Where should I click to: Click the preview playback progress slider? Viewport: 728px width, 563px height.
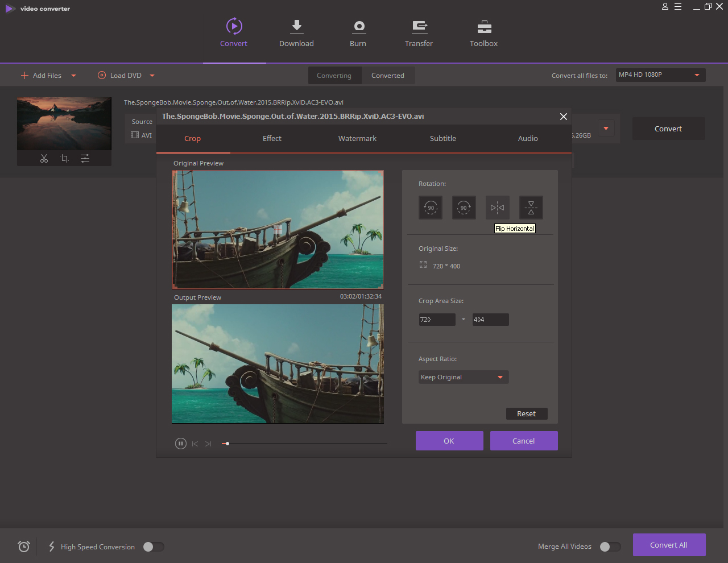tap(304, 444)
